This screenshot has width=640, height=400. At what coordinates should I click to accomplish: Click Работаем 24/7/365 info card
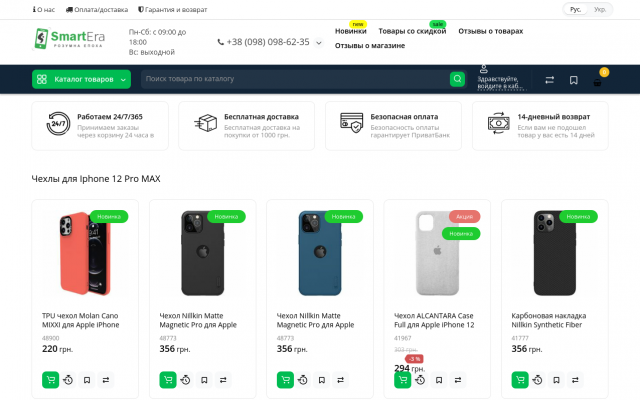(100, 126)
